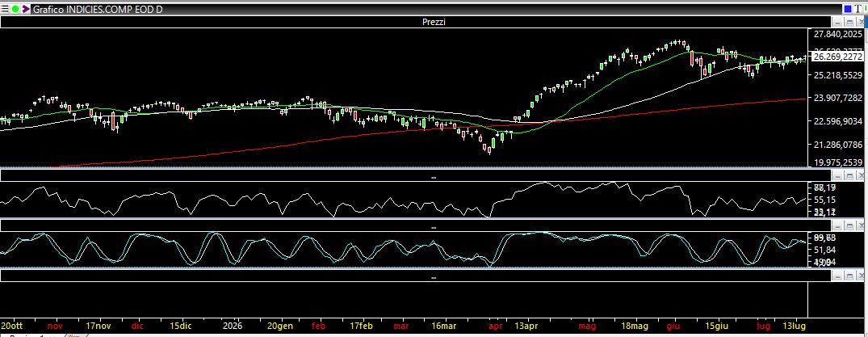Maximize the stochastic oscillator panel
This screenshot has width=868, height=337.
click(849, 225)
